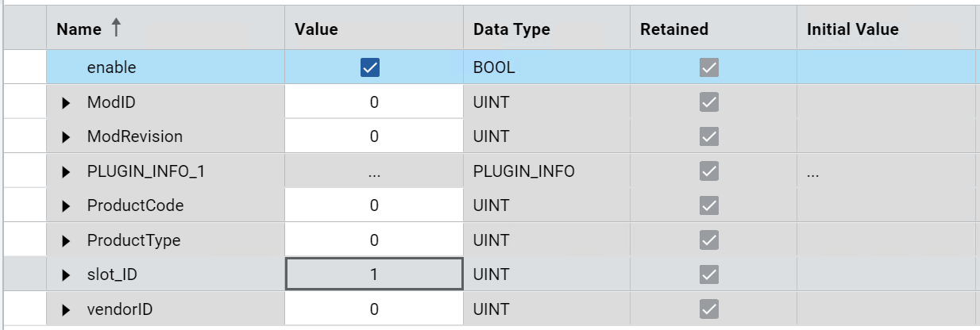The image size is (980, 330).
Task: Click the Value column header
Action: point(316,29)
